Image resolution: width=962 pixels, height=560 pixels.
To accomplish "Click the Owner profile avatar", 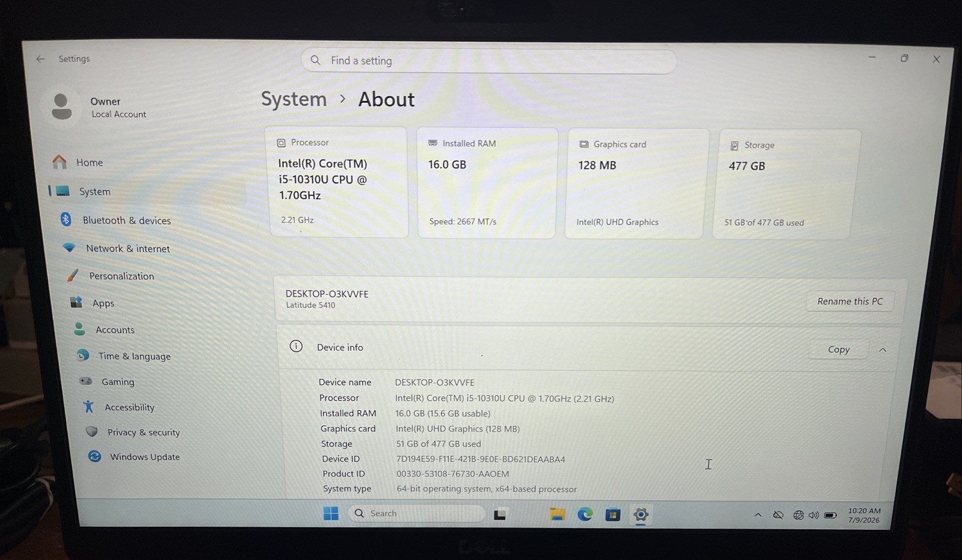I will pyautogui.click(x=61, y=106).
